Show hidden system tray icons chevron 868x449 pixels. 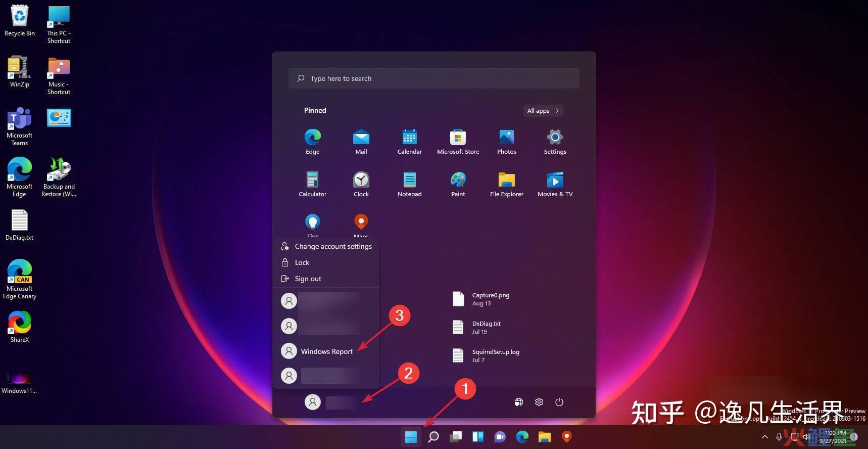pos(764,436)
